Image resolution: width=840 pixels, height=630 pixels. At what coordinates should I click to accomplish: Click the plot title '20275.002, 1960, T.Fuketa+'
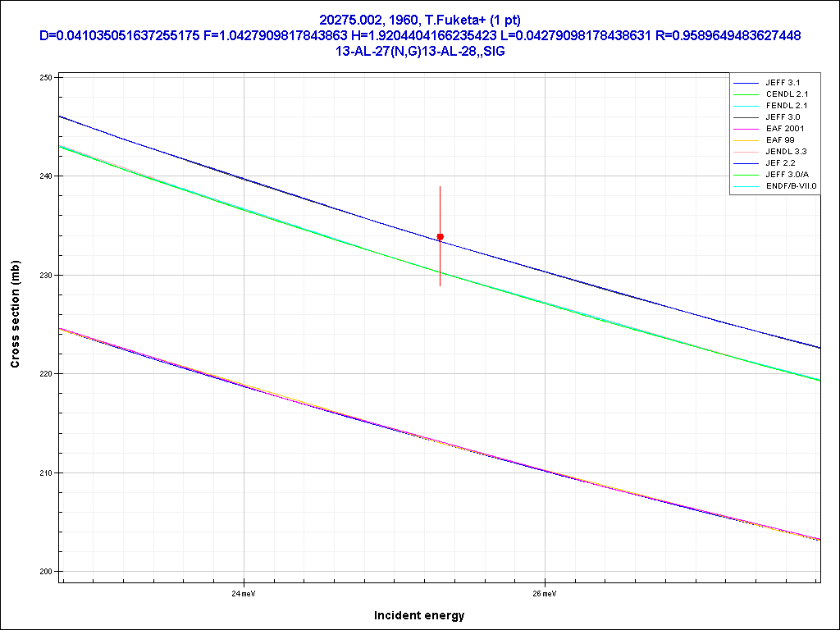click(x=419, y=20)
